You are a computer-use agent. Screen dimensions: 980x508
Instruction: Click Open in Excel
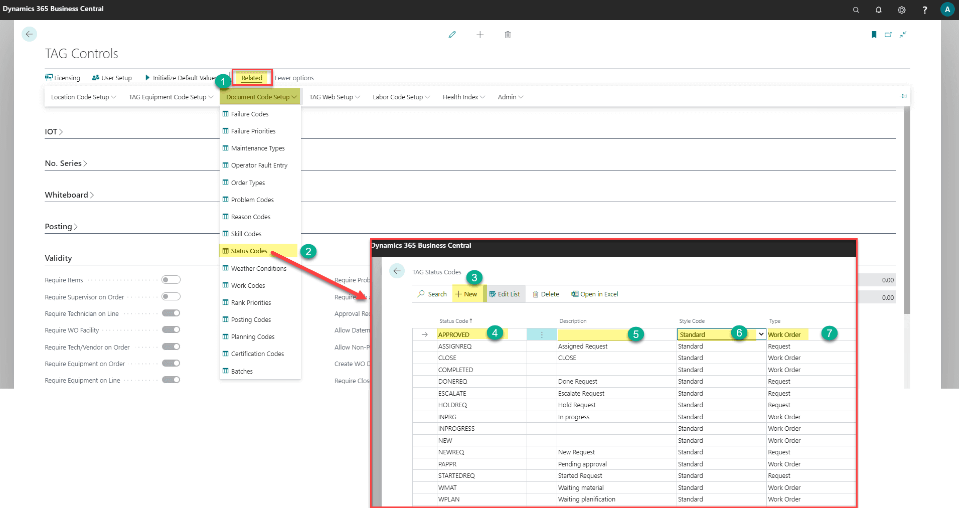pos(595,294)
